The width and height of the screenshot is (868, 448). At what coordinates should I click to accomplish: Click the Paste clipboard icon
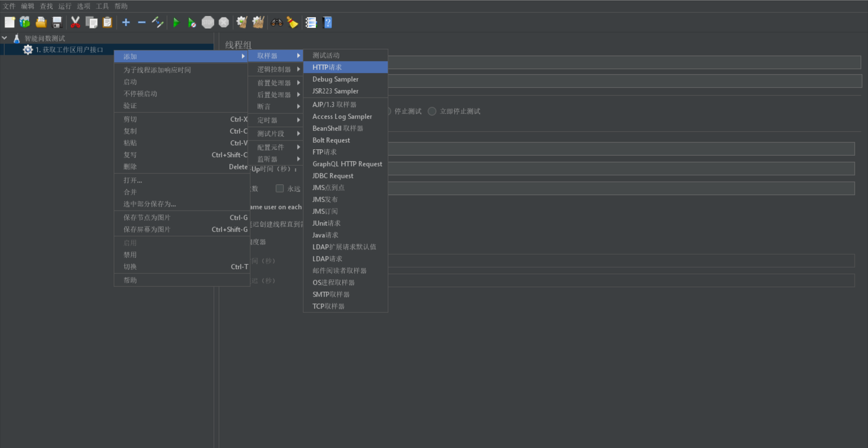[107, 23]
